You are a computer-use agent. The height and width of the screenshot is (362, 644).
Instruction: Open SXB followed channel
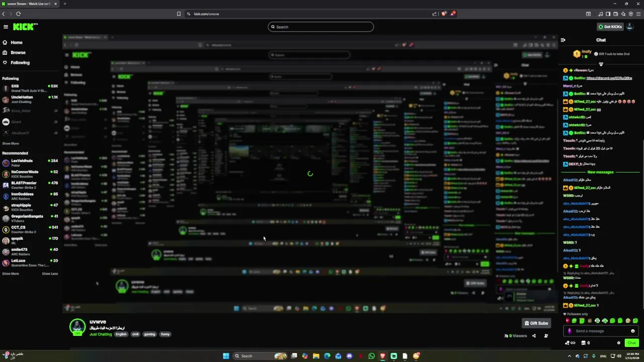tap(30, 88)
